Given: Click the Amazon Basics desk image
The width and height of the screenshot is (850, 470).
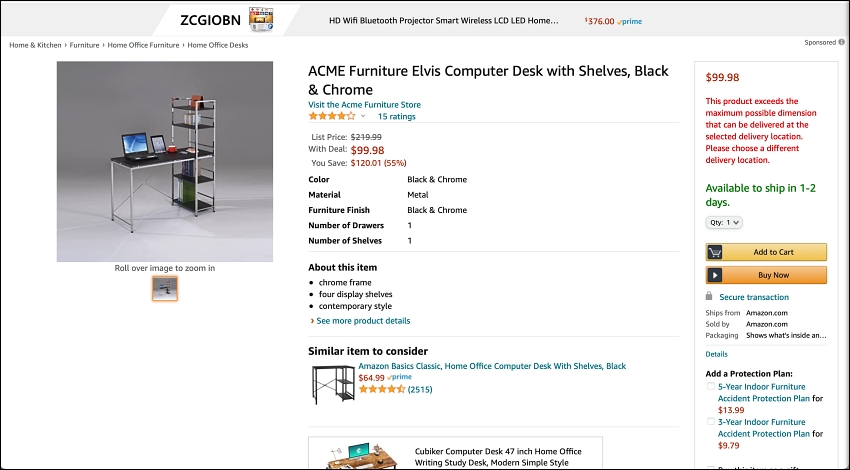Looking at the screenshot, I should click(x=333, y=384).
